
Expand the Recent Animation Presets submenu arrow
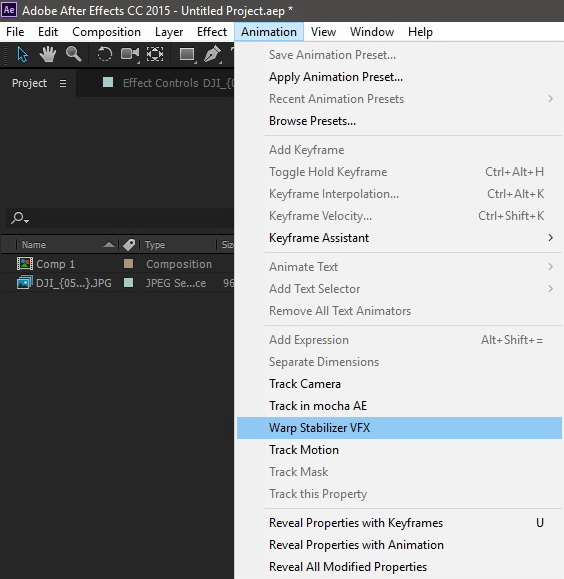[550, 99]
